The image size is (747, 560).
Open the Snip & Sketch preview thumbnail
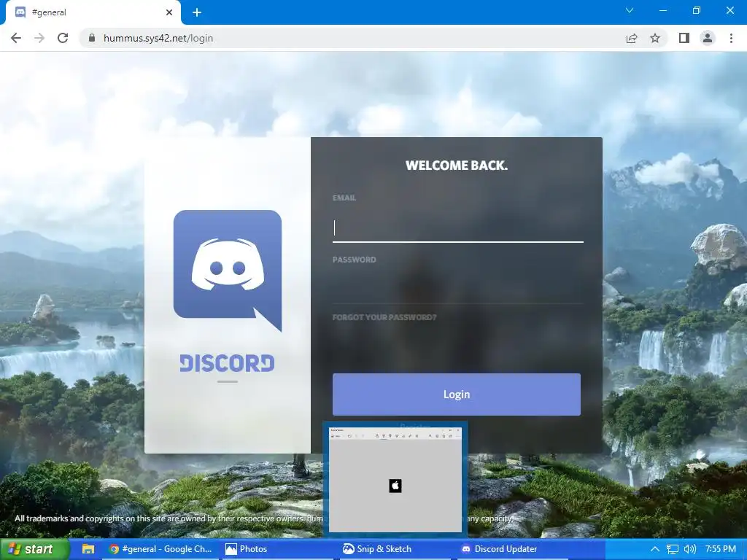tap(395, 480)
